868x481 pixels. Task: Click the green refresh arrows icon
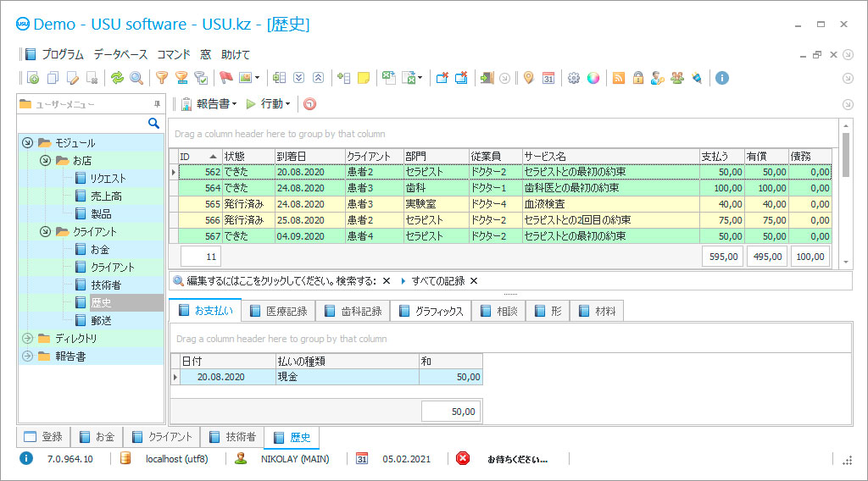tap(117, 78)
